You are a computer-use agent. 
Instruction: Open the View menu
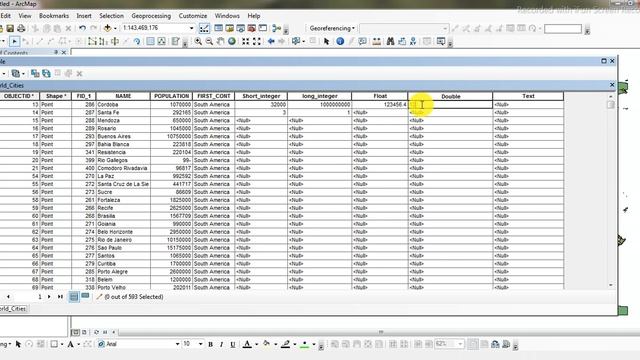25,16
